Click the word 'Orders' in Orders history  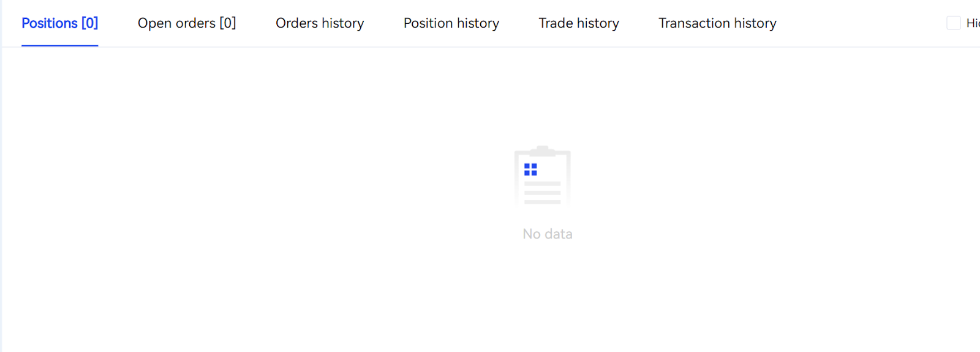point(296,23)
